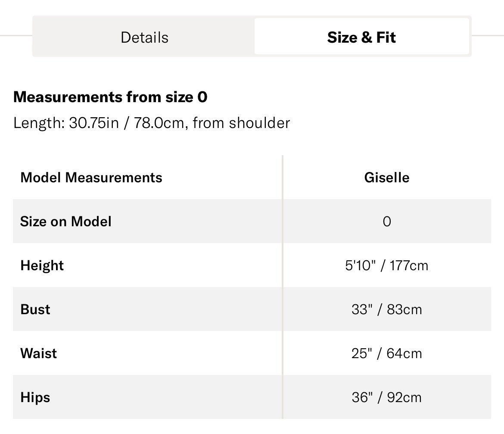
Task: Click the horizontal line left of the tabs
Action: pyautogui.click(x=16, y=35)
